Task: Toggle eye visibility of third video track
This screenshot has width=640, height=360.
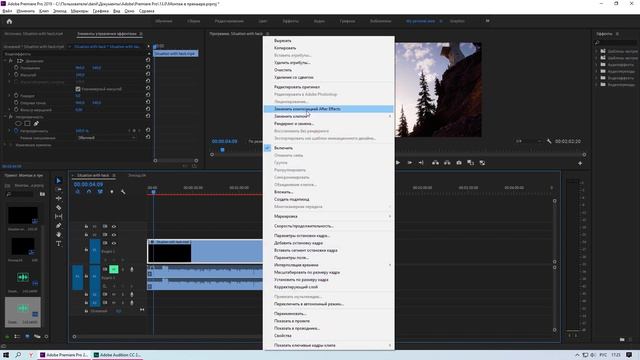Action: pyautogui.click(x=114, y=243)
